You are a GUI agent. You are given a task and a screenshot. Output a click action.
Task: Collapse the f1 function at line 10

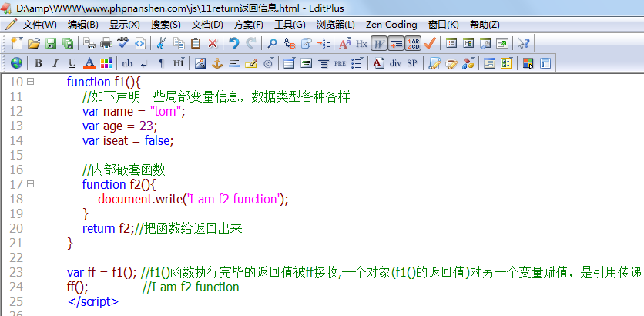click(x=30, y=82)
